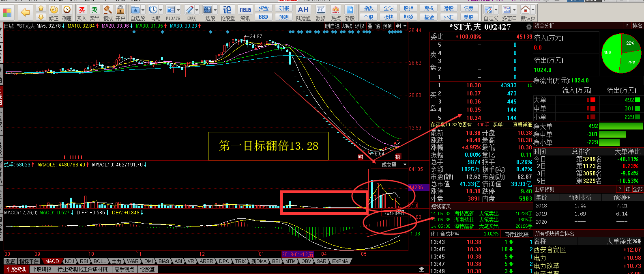Toggle 预测 forecast on chart
Image resolution: width=644 pixels, height=274 pixels.
[388, 26]
